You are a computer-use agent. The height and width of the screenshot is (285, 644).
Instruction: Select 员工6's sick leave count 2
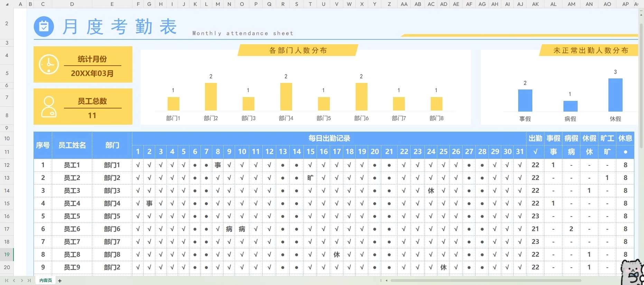pyautogui.click(x=571, y=229)
